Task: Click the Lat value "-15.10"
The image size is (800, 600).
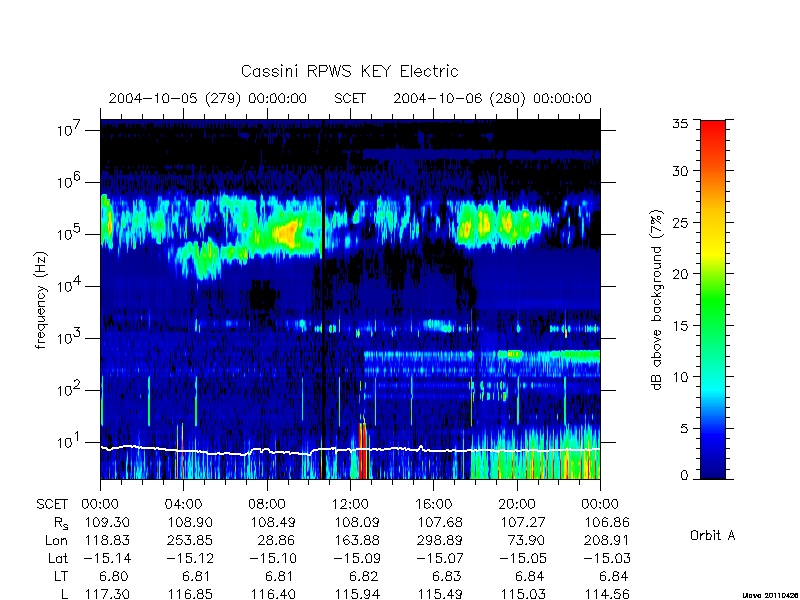Action: click(x=273, y=558)
